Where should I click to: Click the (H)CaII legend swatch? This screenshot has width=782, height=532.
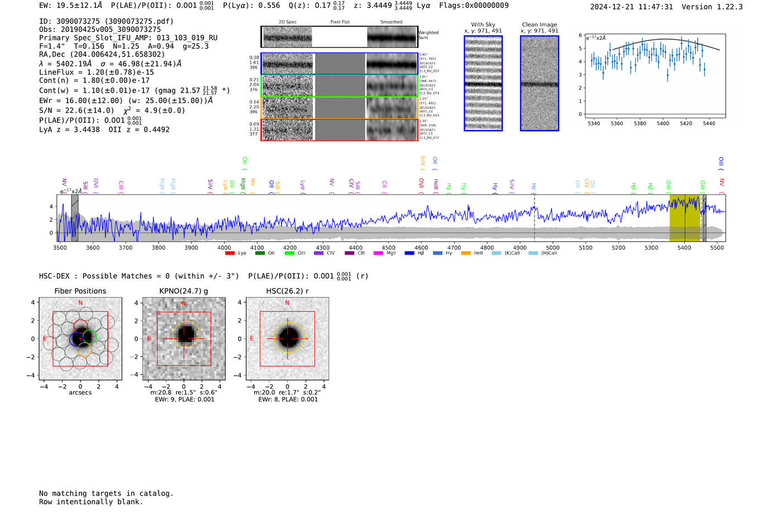click(x=533, y=253)
